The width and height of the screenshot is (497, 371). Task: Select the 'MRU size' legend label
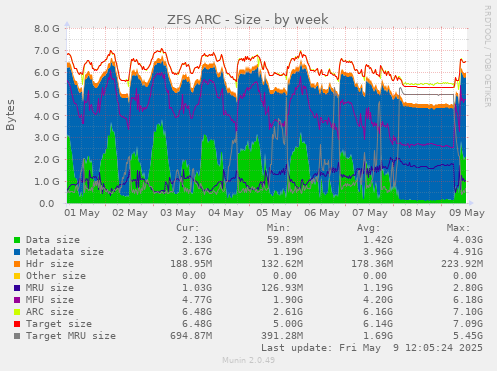tap(50, 288)
